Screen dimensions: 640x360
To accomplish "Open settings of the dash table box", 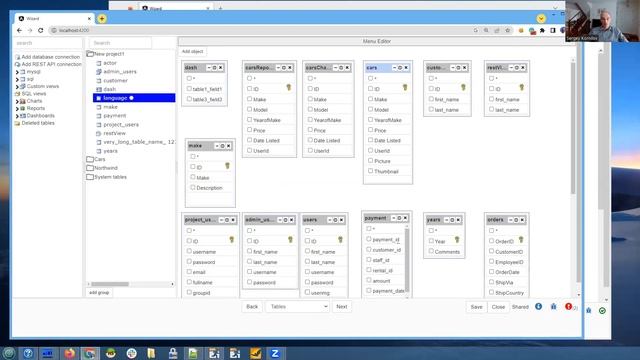I will (215, 68).
